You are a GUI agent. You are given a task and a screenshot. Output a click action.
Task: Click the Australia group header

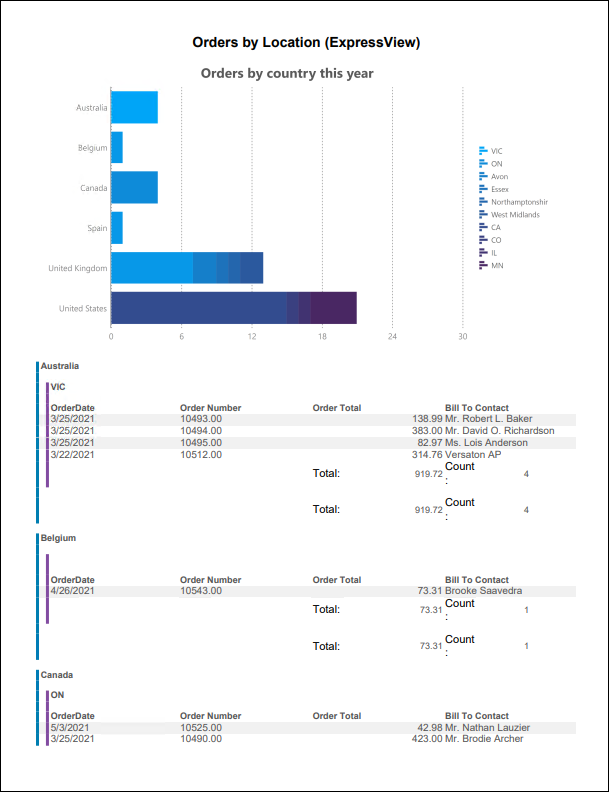pyautogui.click(x=60, y=366)
